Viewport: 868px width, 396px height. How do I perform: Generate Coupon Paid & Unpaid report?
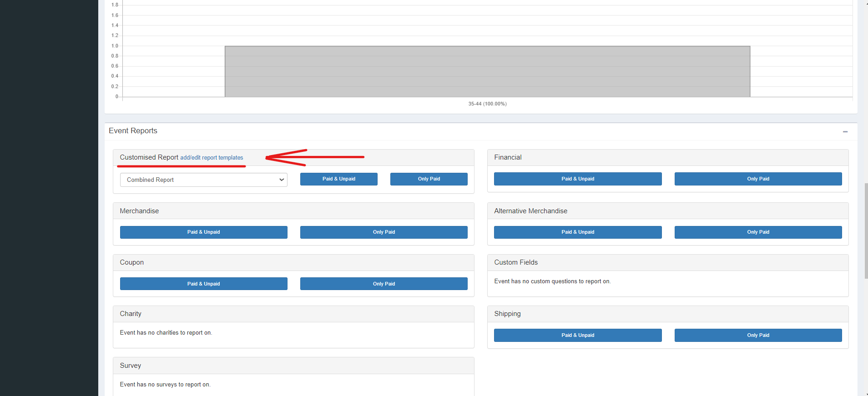pyautogui.click(x=204, y=284)
